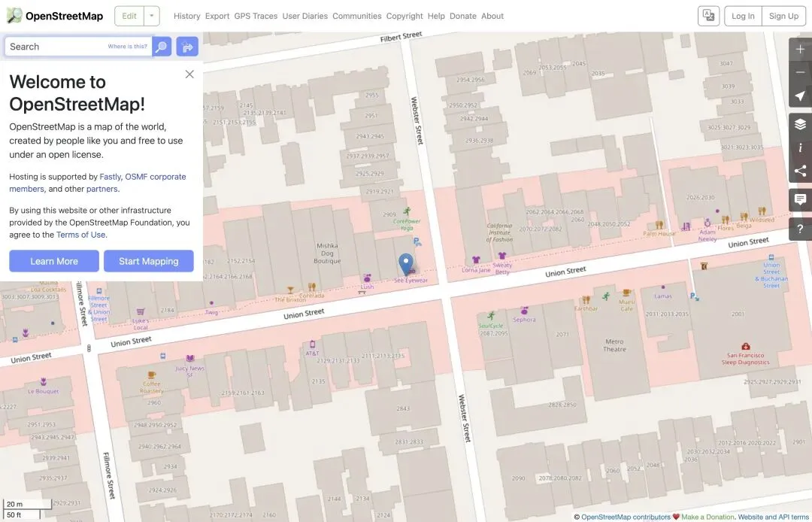Click the Mishka Dog Boutique label
Viewport: 812px width, 522px height.
click(327, 253)
